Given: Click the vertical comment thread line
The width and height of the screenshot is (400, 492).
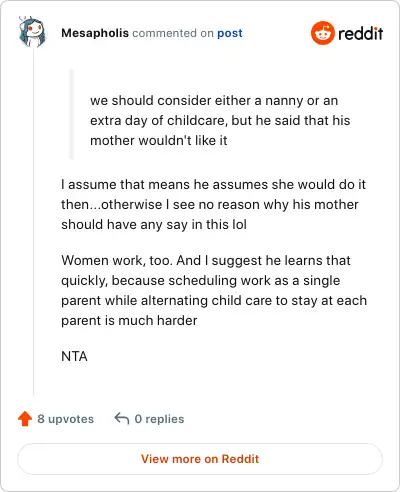Looking at the screenshot, I should (33, 222).
